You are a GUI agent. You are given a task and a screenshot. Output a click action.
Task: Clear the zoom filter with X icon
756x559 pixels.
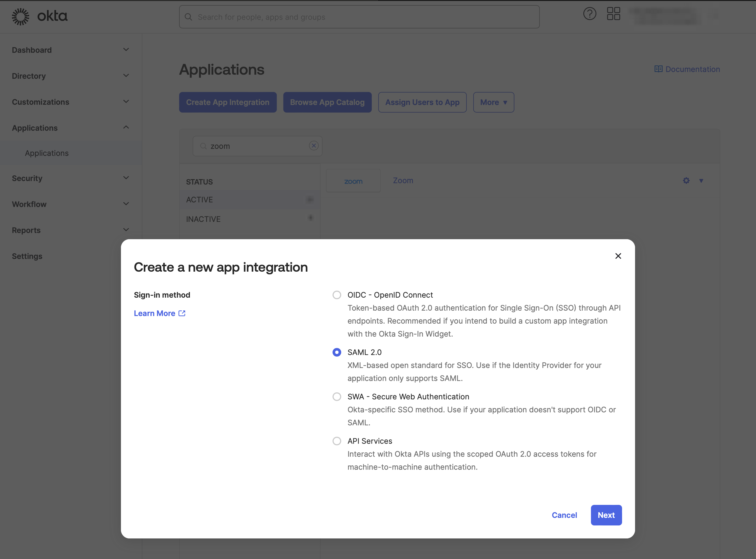(314, 146)
